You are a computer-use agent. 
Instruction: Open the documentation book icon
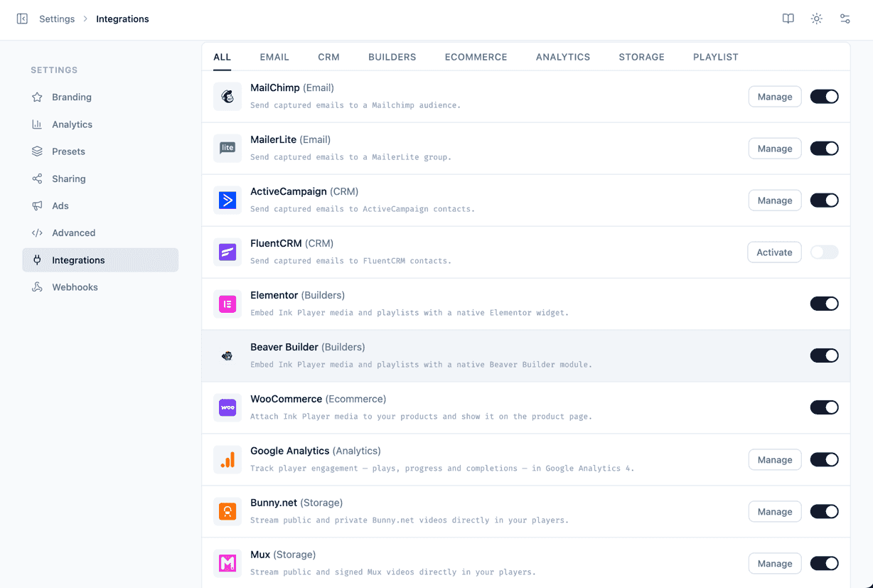(x=788, y=19)
